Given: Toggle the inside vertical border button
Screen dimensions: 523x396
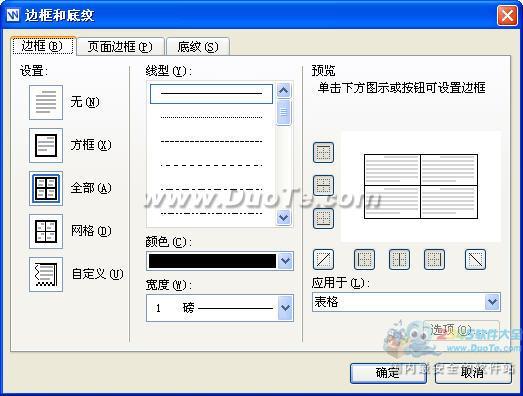Looking at the screenshot, I should 399,259.
